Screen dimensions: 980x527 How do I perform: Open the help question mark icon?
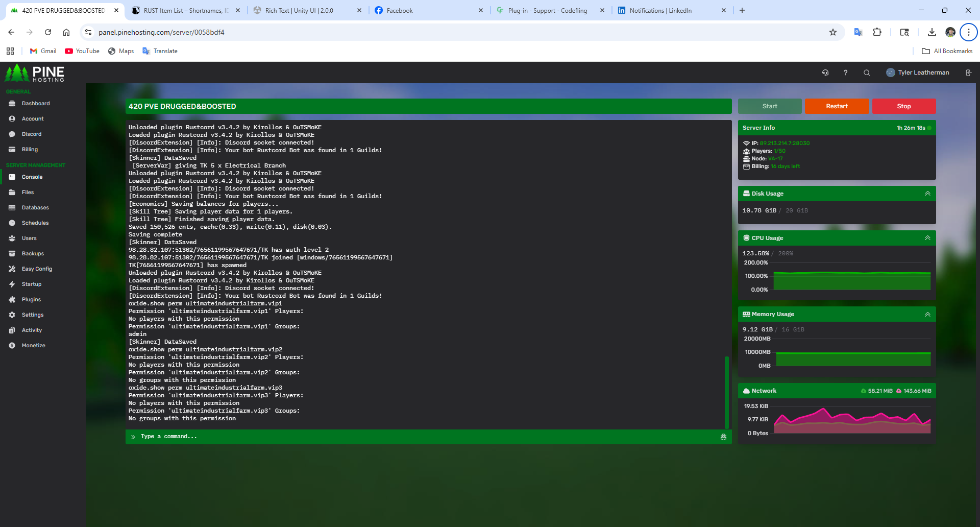tap(846, 73)
